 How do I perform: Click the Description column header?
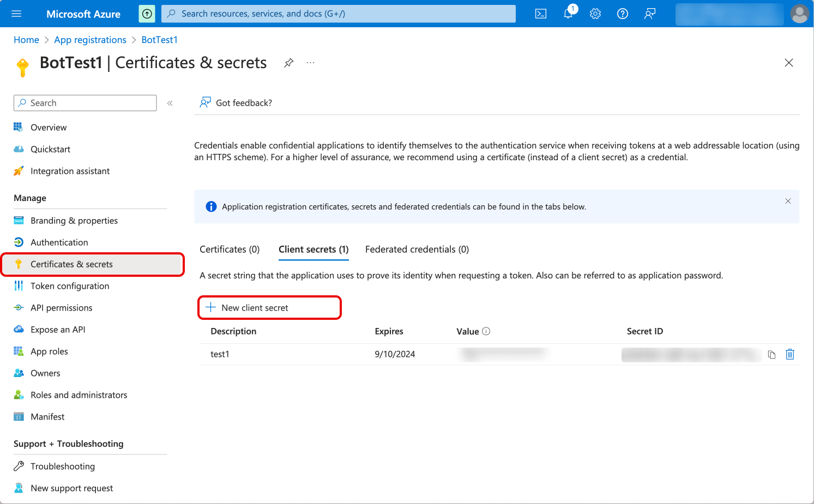coord(233,331)
